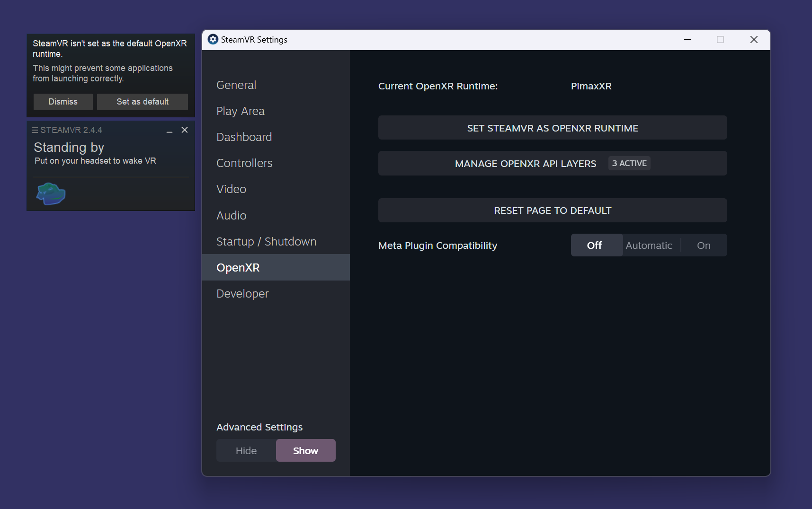Click the Advanced Settings heading
This screenshot has width=812, height=509.
click(259, 427)
